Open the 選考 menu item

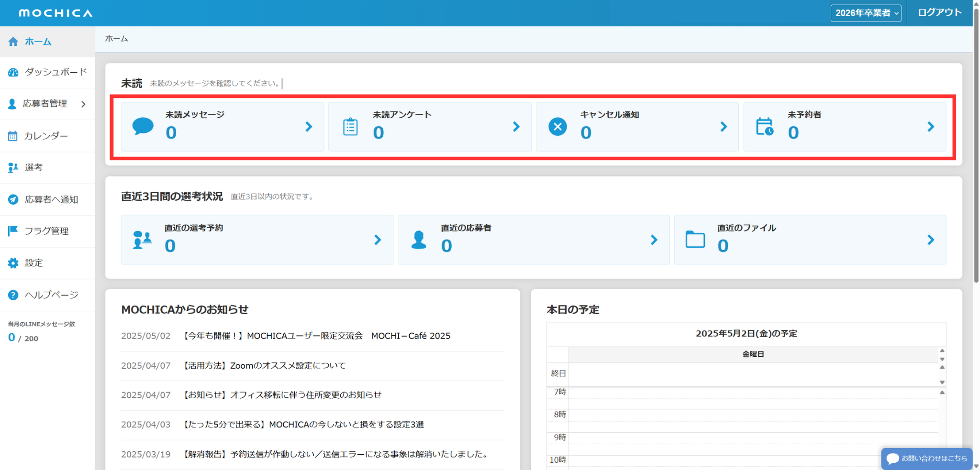click(x=33, y=167)
